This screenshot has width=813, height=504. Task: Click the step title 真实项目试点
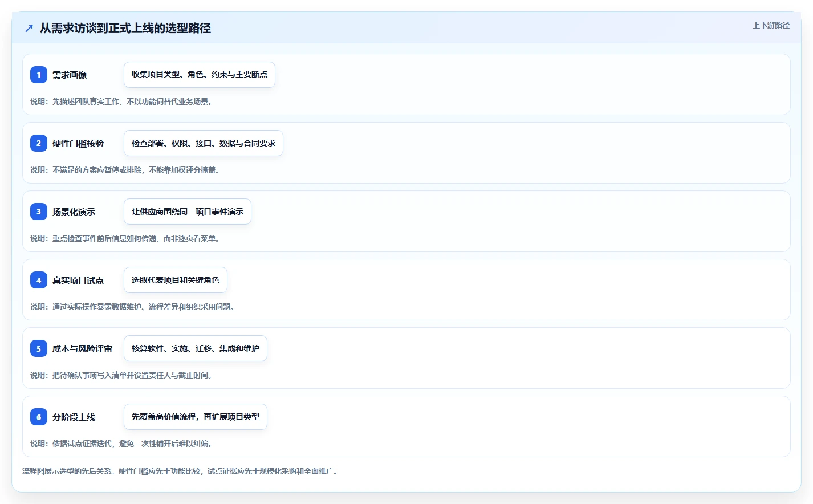click(78, 280)
